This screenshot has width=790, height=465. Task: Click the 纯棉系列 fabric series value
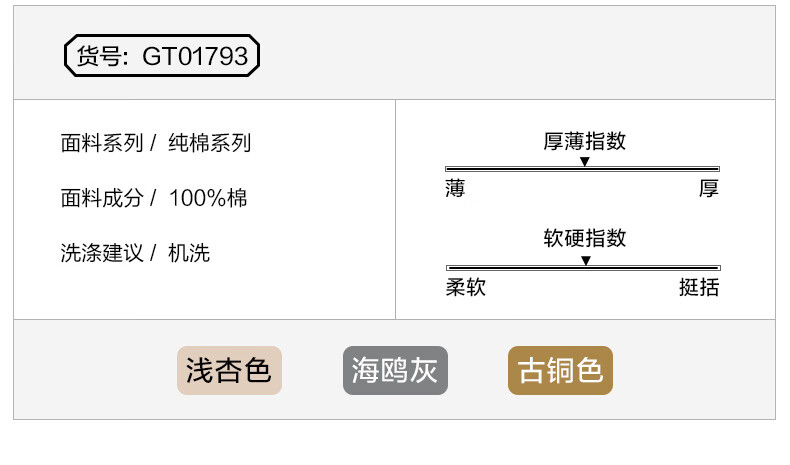pos(210,143)
